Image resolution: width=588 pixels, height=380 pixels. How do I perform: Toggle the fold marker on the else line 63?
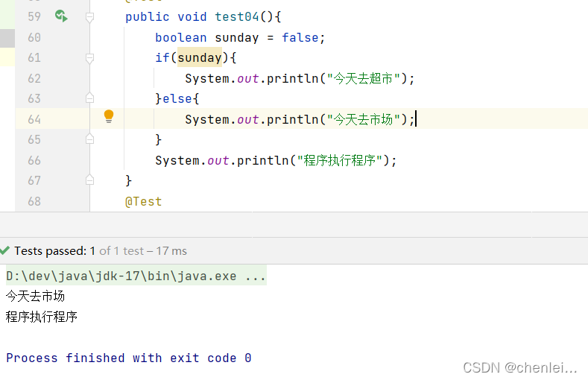(89, 98)
